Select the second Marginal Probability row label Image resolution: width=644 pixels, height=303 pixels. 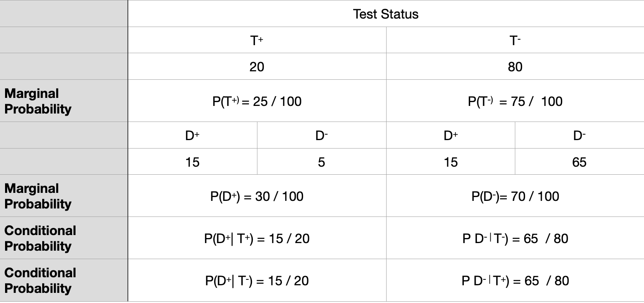click(38, 196)
